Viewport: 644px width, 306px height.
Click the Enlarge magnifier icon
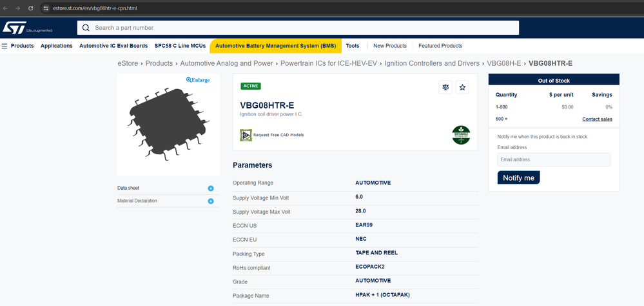188,80
